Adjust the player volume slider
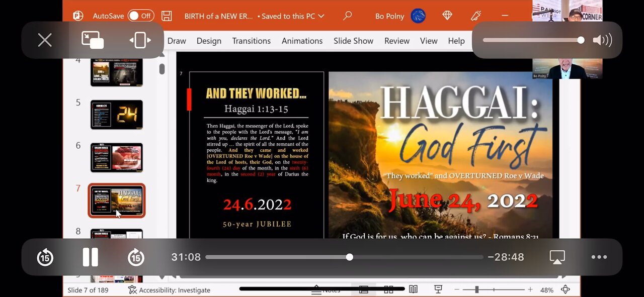644x297 pixels. pos(533,40)
